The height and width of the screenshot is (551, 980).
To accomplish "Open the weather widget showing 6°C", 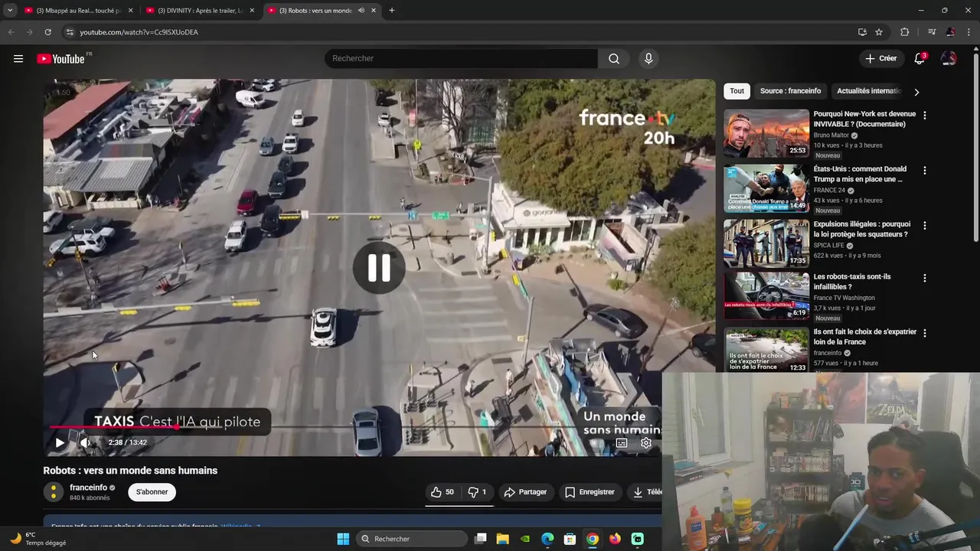I will [x=37, y=539].
